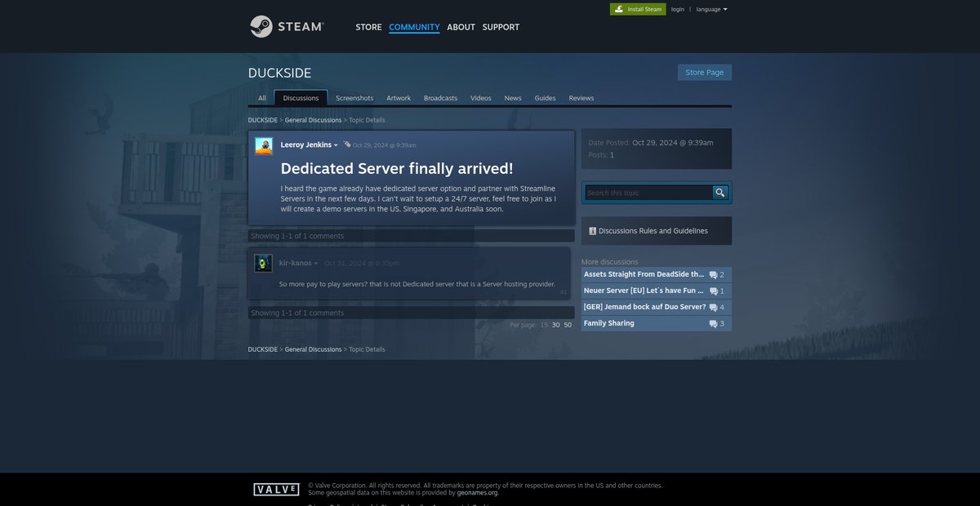This screenshot has height=506, width=980.
Task: Set comments per page to 30
Action: (556, 325)
